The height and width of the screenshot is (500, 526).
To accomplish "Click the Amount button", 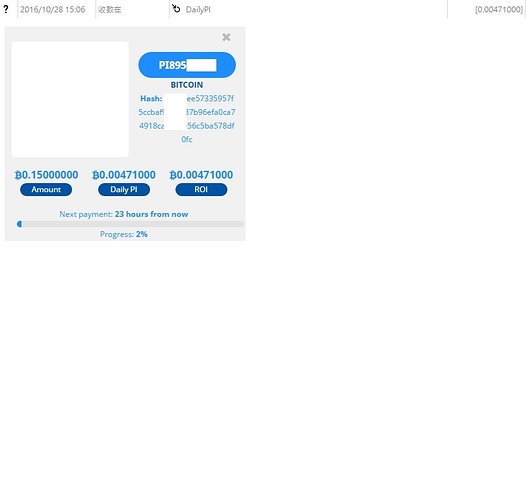I will 46,190.
